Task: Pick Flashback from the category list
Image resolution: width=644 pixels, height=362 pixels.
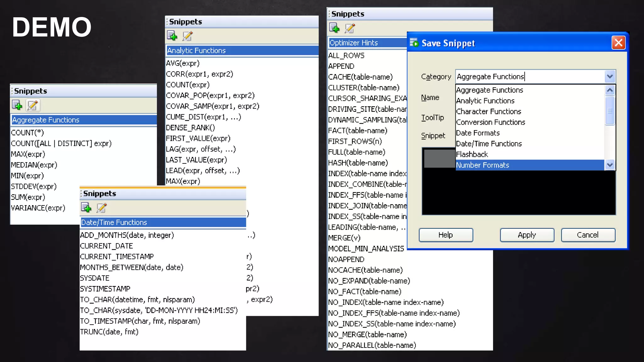Action: point(472,154)
